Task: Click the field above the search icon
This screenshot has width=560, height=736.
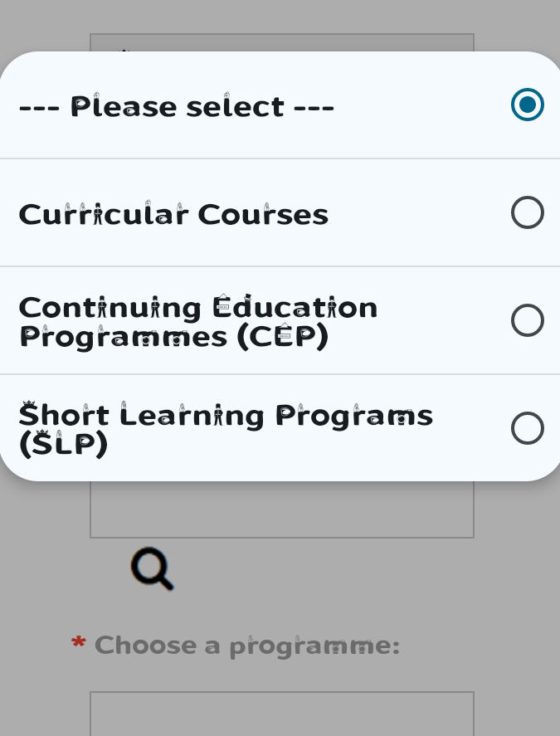Action: pyautogui.click(x=282, y=506)
